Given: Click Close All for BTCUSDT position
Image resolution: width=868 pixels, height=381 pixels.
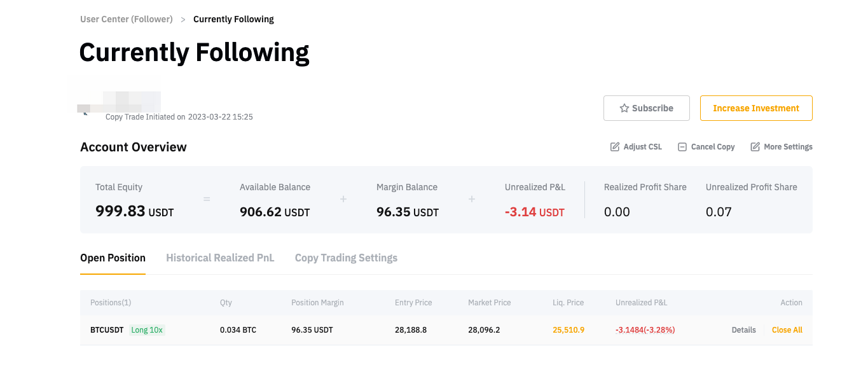Looking at the screenshot, I should coord(787,330).
